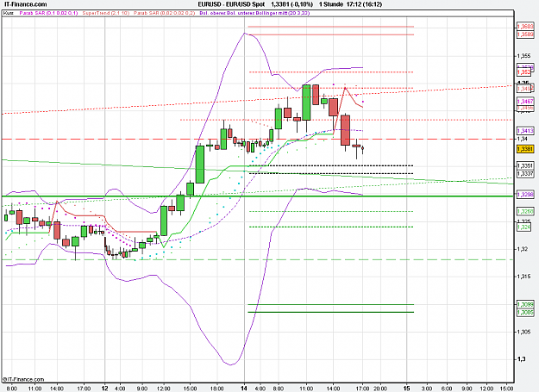
Task: Click the green 1,3085 price level tag
Action: click(525, 313)
